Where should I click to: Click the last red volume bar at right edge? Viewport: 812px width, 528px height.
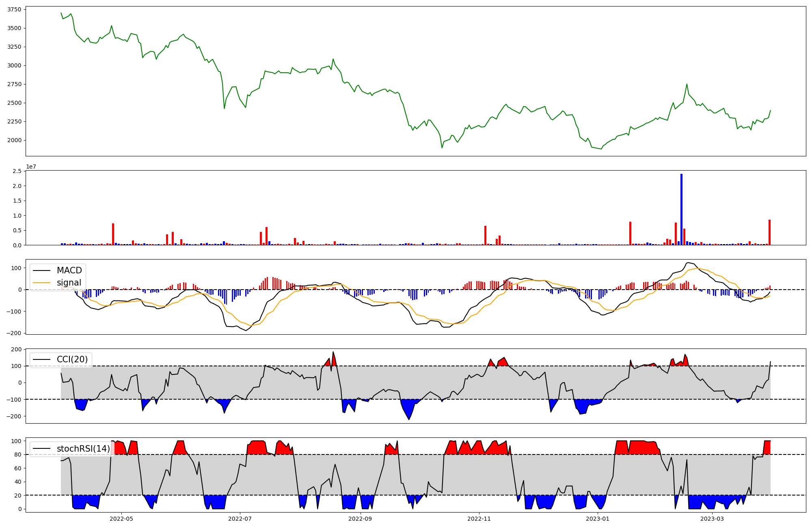click(x=769, y=232)
